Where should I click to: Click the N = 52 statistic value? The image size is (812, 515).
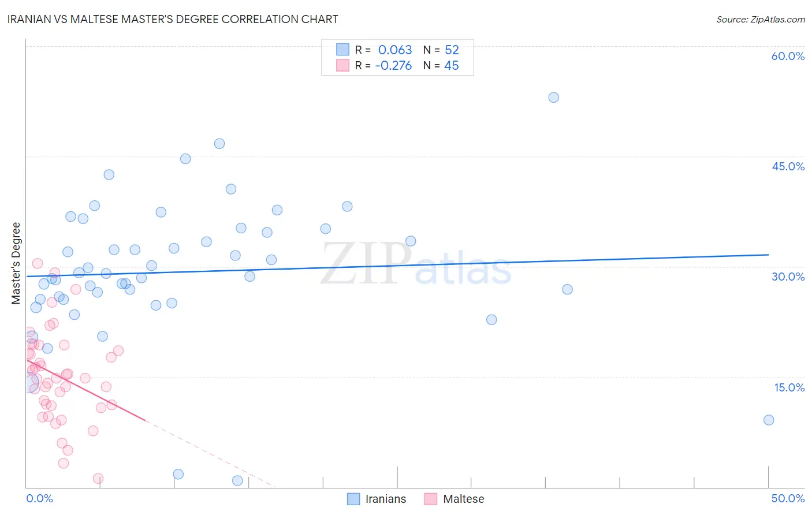point(441,50)
